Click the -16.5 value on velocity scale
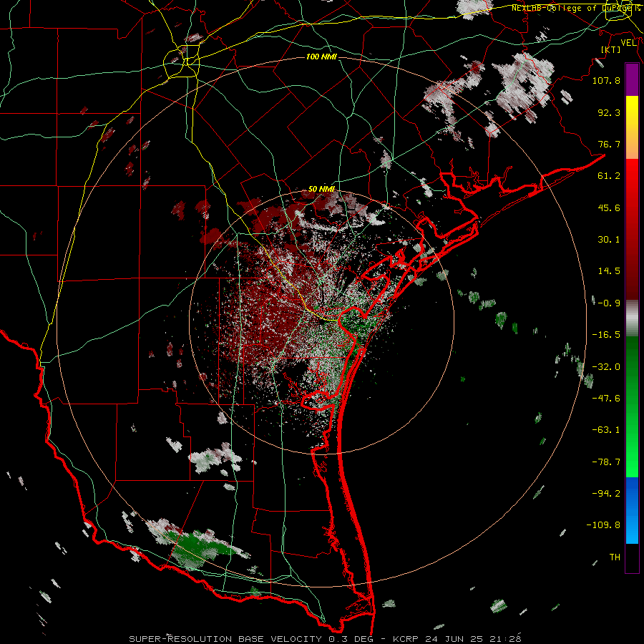The image size is (644, 644). tap(606, 335)
